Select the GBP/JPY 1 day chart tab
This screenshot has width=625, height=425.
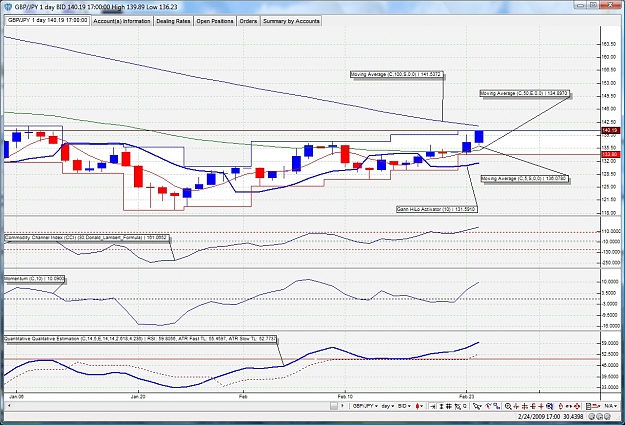tap(47, 20)
